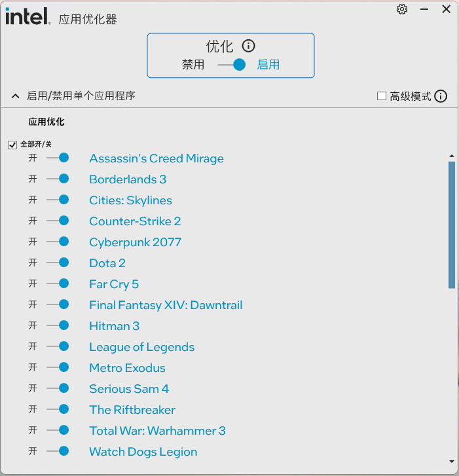
Task: Click the vertical scrollbar thumb
Action: coord(452,225)
